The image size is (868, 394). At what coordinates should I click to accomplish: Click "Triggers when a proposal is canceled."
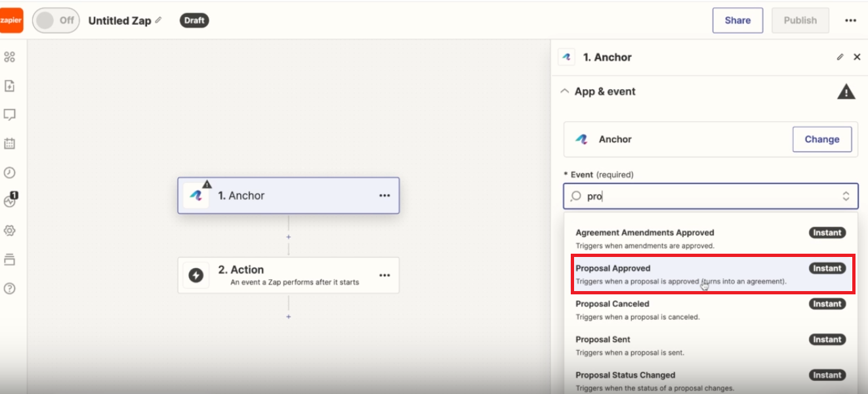tap(638, 317)
